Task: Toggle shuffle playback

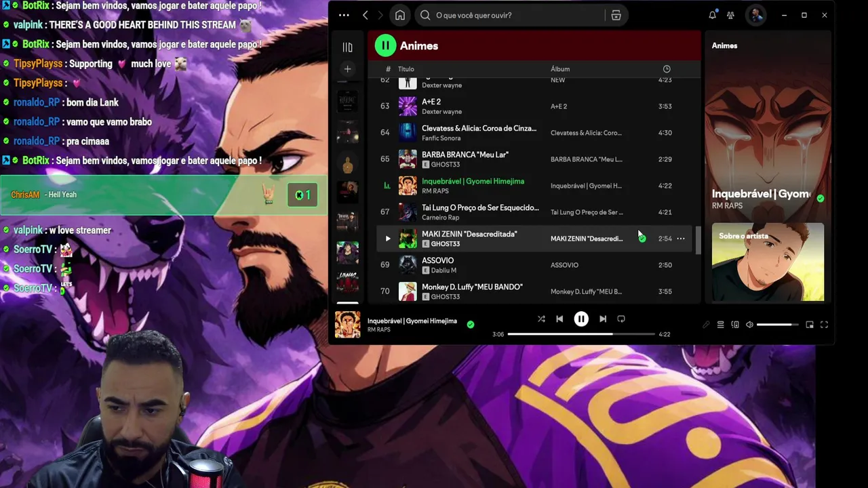Action: coord(541,319)
